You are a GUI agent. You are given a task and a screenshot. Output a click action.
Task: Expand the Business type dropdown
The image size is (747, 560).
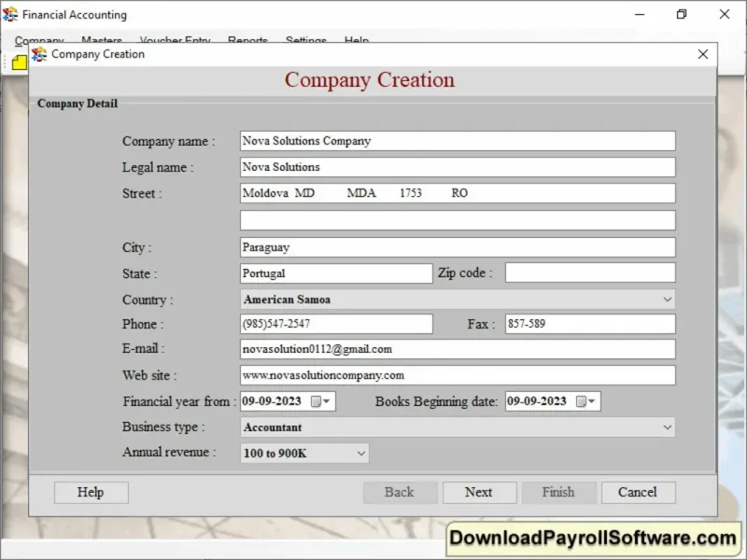667,427
